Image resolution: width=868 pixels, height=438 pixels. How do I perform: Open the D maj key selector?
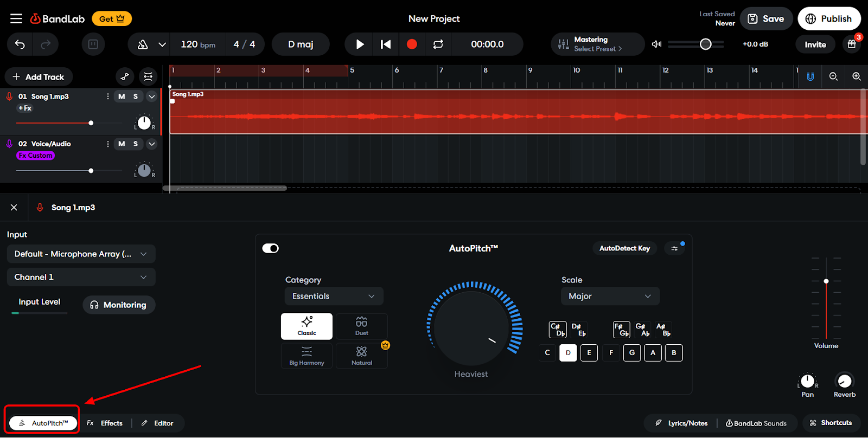pos(301,44)
